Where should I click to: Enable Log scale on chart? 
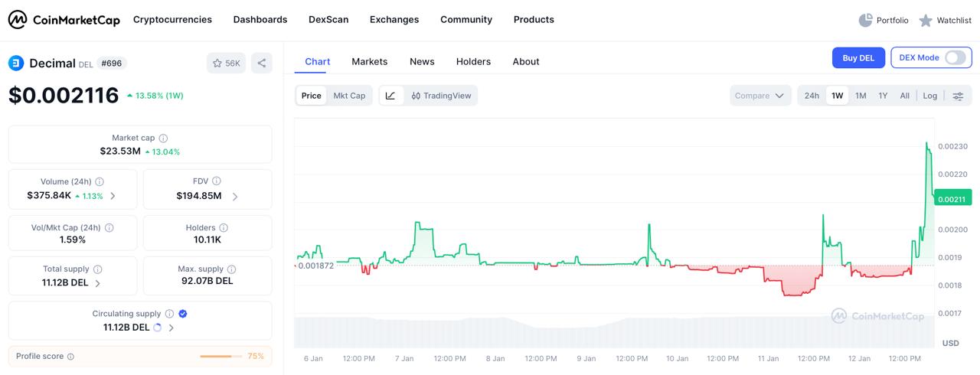[929, 96]
